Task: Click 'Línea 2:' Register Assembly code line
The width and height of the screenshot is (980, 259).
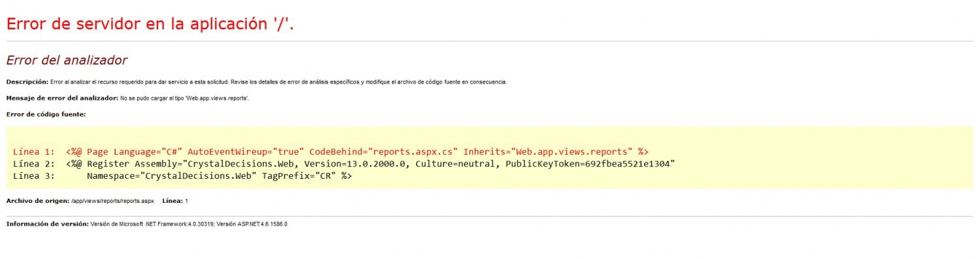Action: pos(344,164)
